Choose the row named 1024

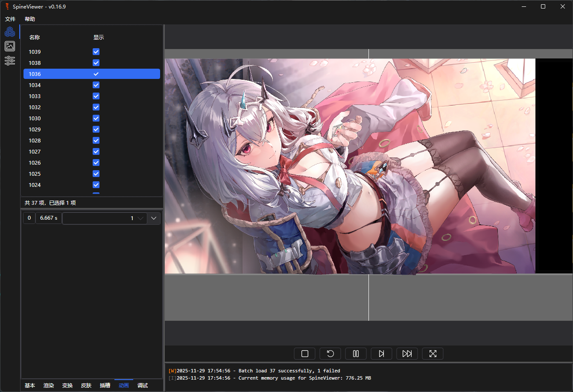pos(92,185)
